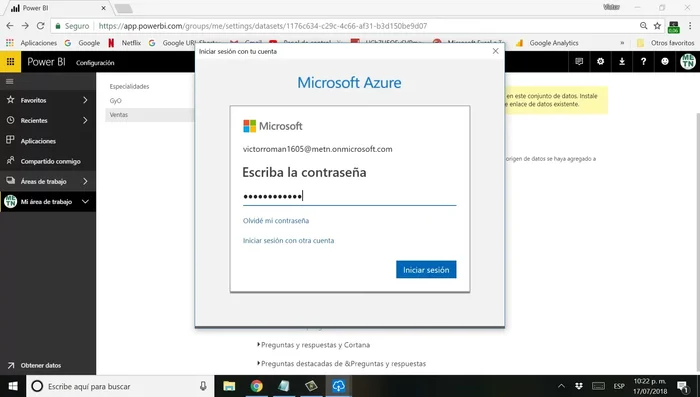Open the Chrome three-dot menu
Viewport: 700px width, 397px height.
coord(690,26)
